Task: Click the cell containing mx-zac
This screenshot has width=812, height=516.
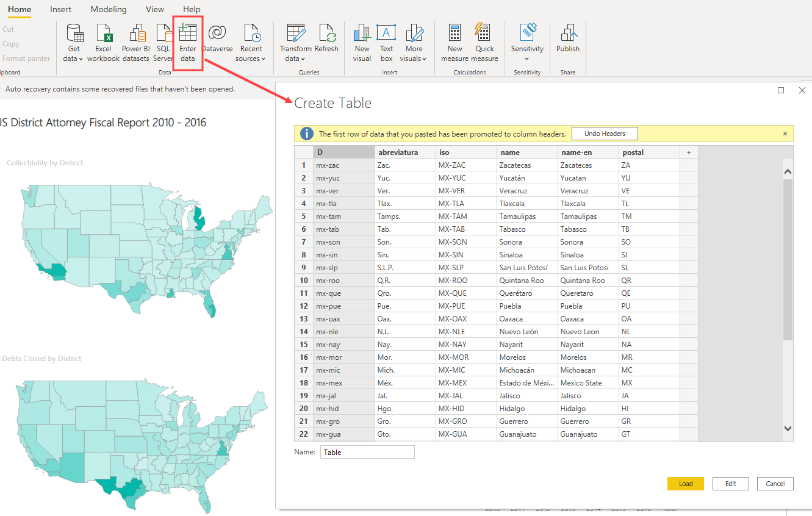Action: (x=344, y=165)
